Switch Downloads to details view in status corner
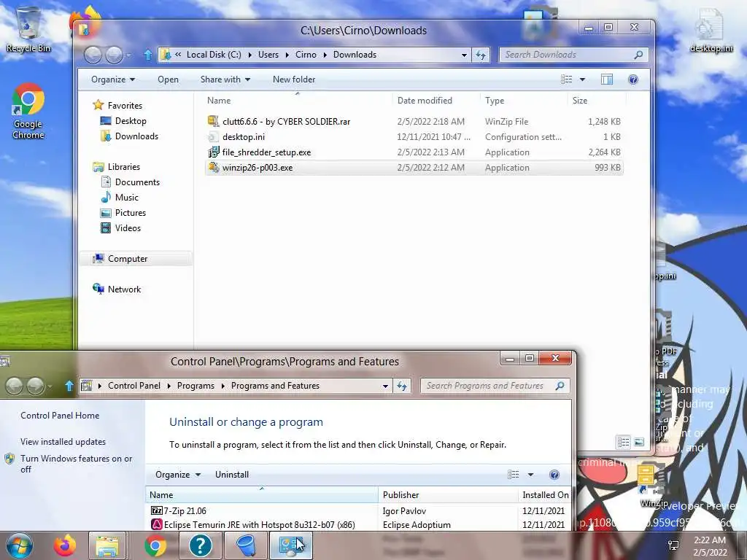This screenshot has width=747, height=560. coord(624,443)
